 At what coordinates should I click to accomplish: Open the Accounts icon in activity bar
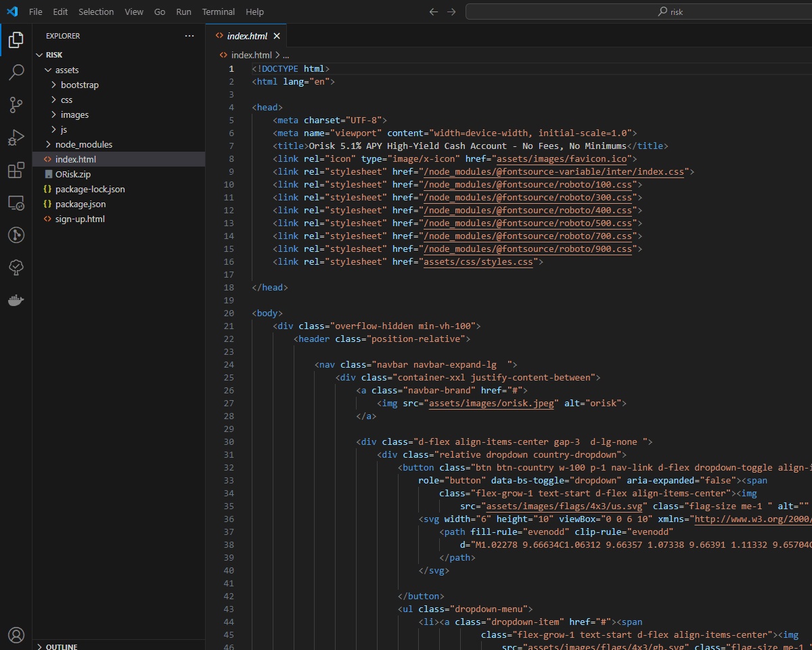click(16, 634)
